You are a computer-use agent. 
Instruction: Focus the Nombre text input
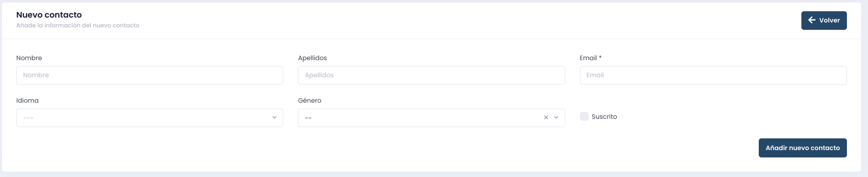tap(149, 75)
